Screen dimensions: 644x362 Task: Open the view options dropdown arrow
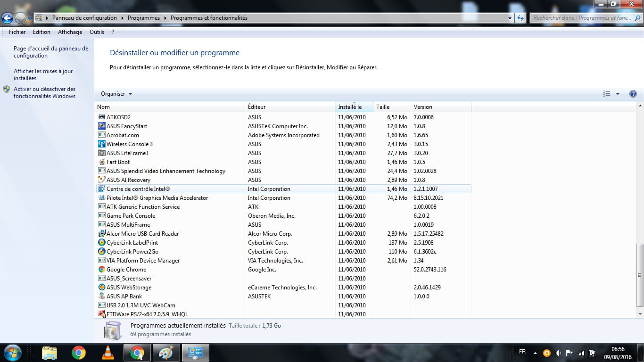pos(618,94)
